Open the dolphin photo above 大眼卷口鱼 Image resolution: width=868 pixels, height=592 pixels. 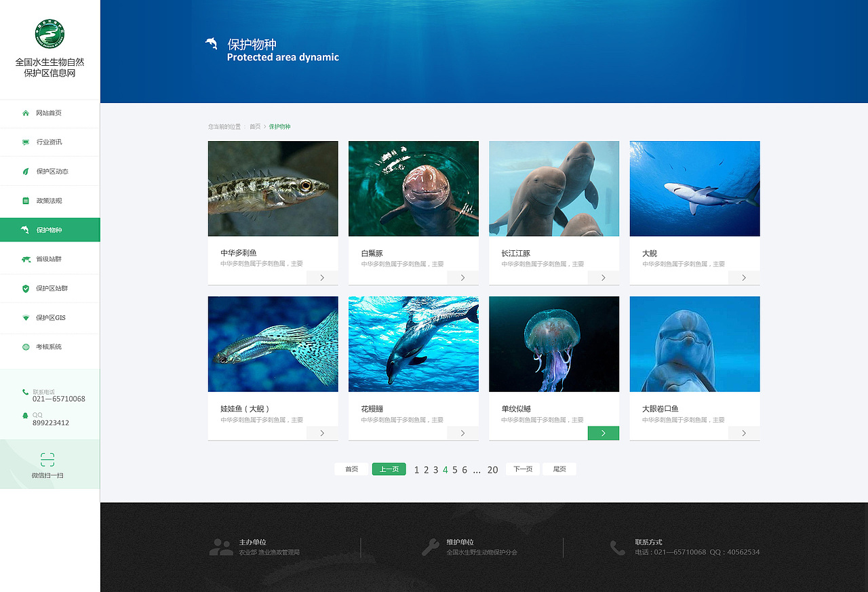click(694, 344)
